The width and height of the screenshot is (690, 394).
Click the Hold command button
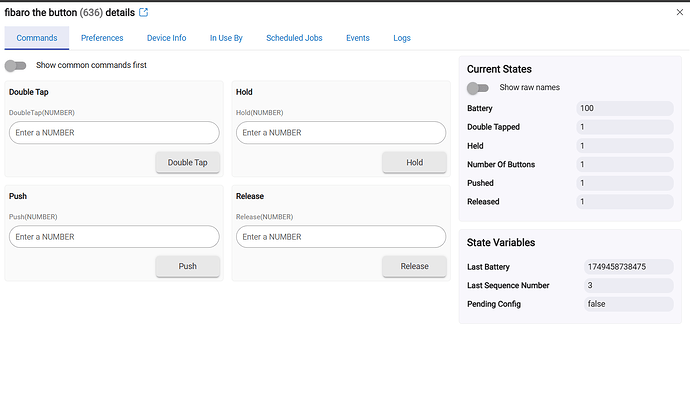(x=415, y=162)
